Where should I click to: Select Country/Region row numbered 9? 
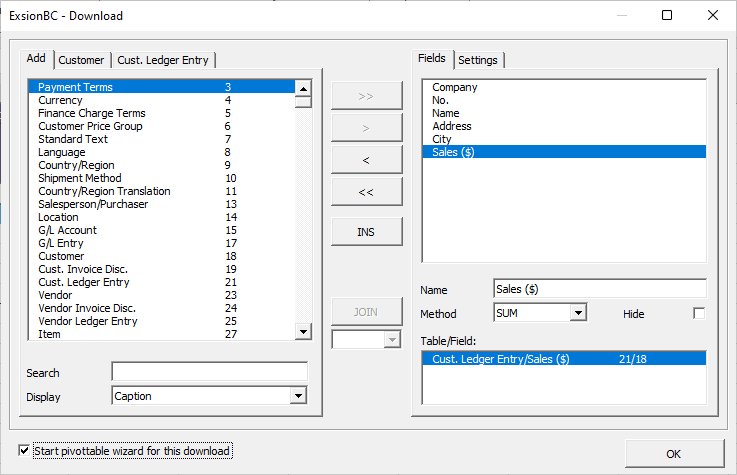162,165
